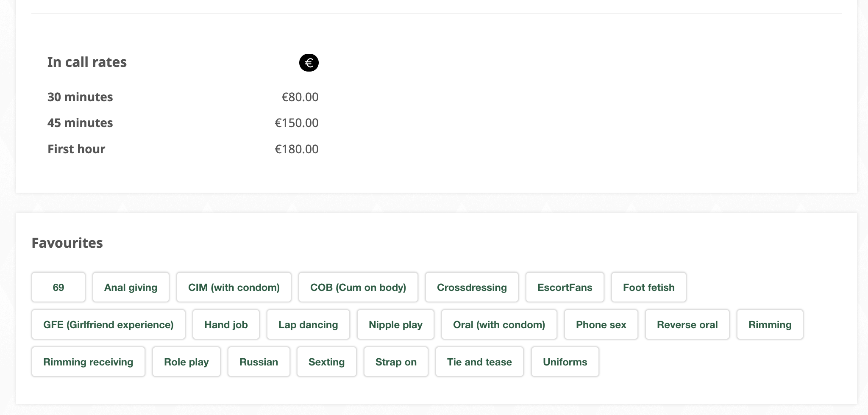Open the EscortFans tag
This screenshot has height=415, width=868.
565,287
